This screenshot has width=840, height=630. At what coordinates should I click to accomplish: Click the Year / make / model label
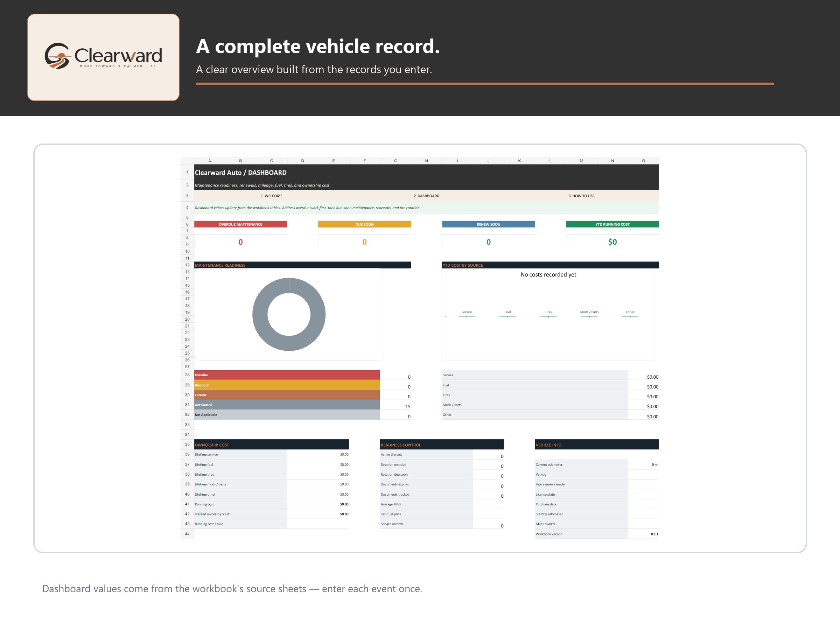[x=551, y=484]
